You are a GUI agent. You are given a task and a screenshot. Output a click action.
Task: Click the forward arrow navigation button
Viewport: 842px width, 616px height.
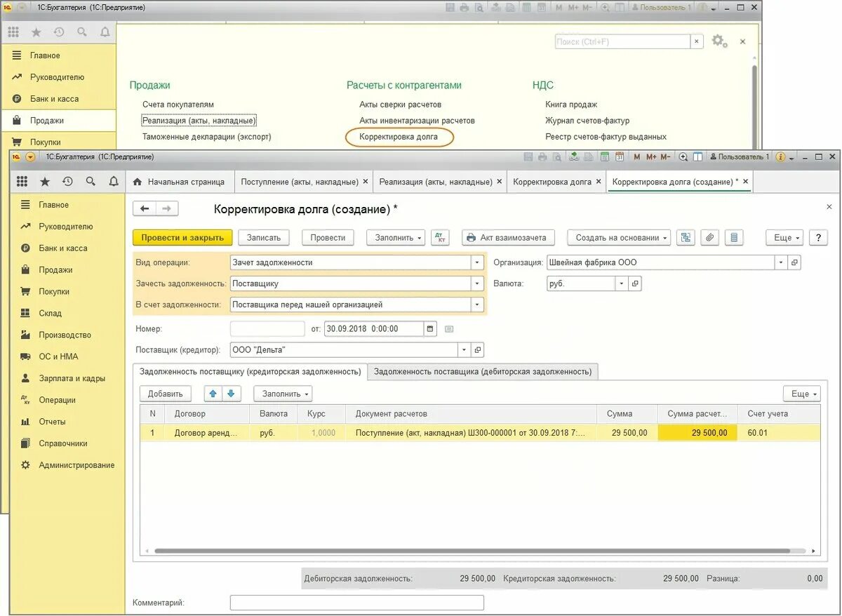coord(167,208)
